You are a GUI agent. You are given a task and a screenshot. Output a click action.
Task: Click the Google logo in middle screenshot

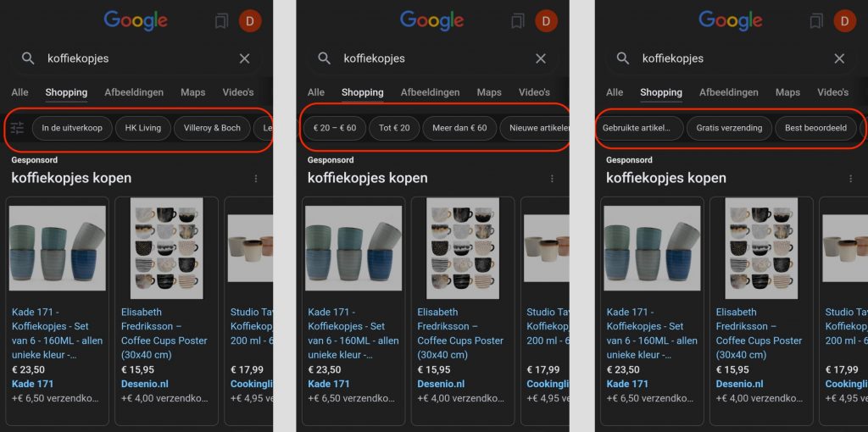pos(431,21)
